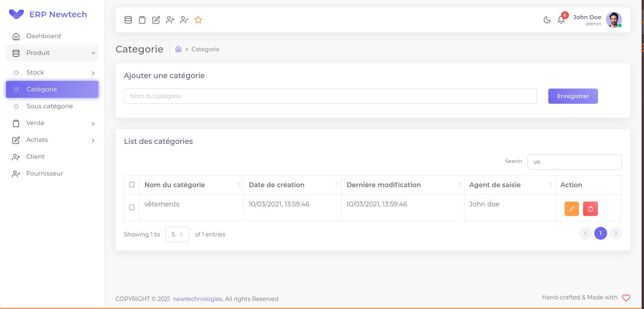The image size is (644, 309).
Task: Click the orange edit pencil for vêtements
Action: (x=571, y=209)
